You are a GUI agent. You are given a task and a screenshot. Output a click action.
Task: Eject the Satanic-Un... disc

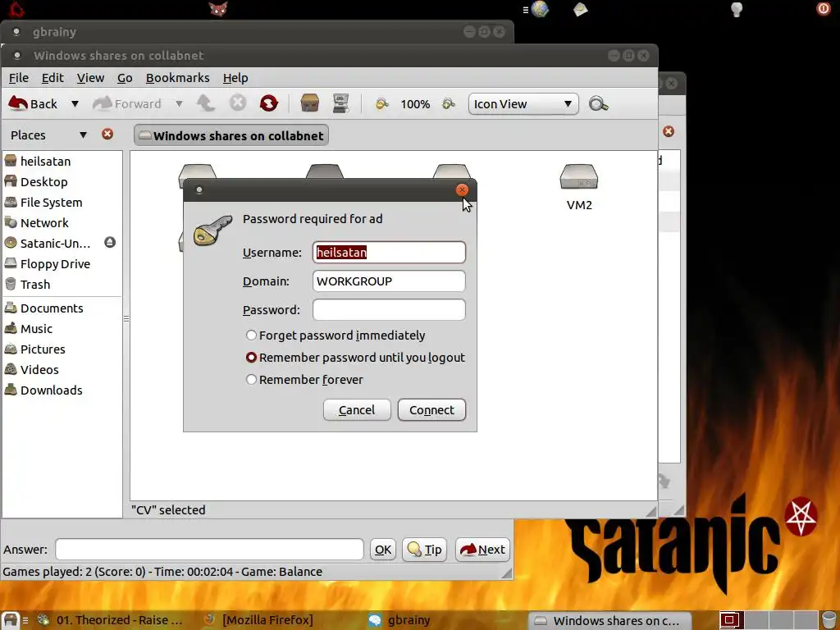pyautogui.click(x=110, y=243)
